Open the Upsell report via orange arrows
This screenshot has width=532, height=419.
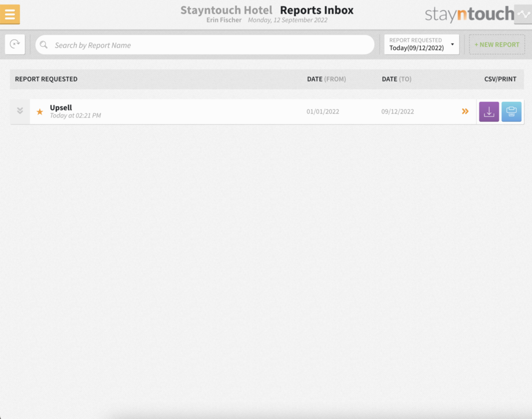(x=465, y=111)
